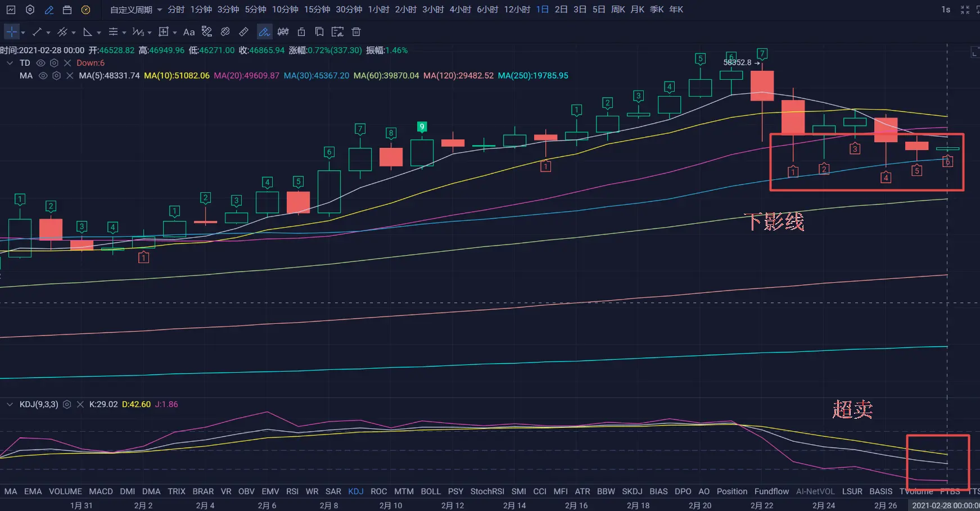Select the ruler tool icon
Image resolution: width=980 pixels, height=511 pixels.
(243, 32)
